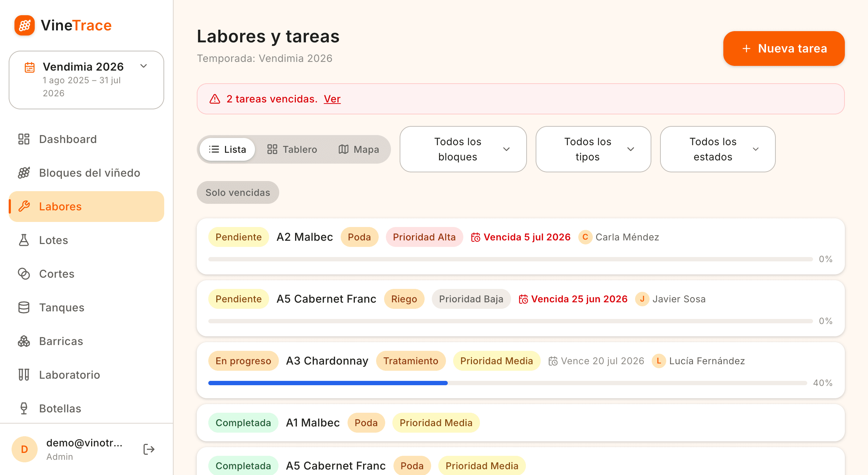Open Dashboard via its grid icon
Image resolution: width=868 pixels, height=475 pixels.
[24, 139]
